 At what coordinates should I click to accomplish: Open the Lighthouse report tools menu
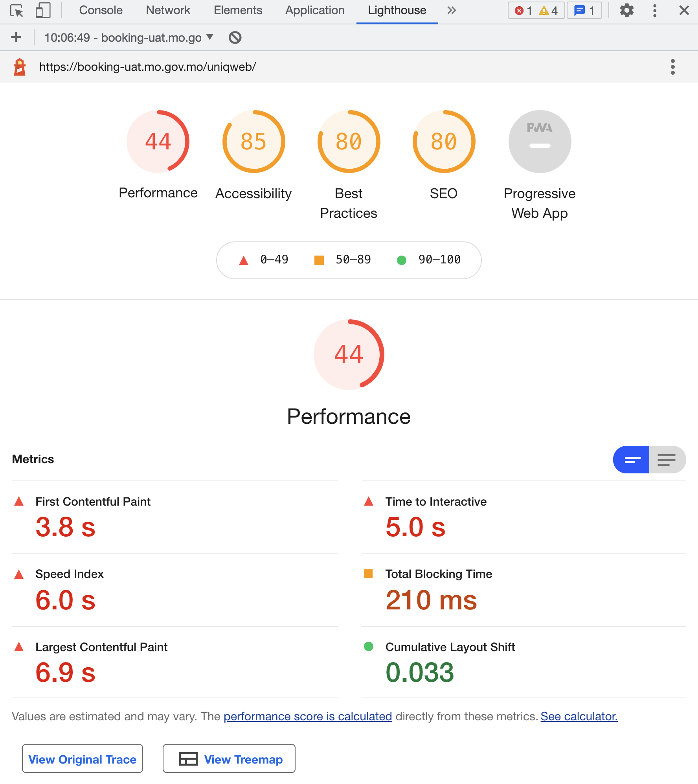[x=672, y=67]
